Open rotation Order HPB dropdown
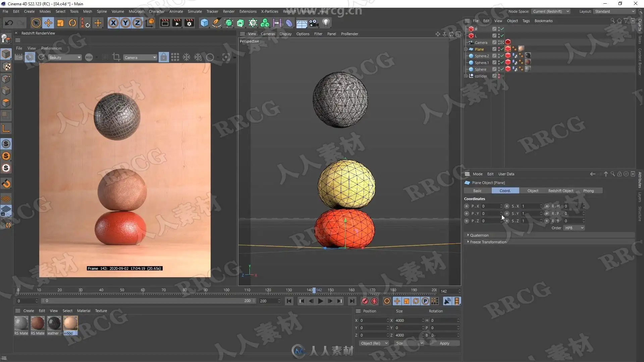This screenshot has width=644, height=362. [574, 228]
